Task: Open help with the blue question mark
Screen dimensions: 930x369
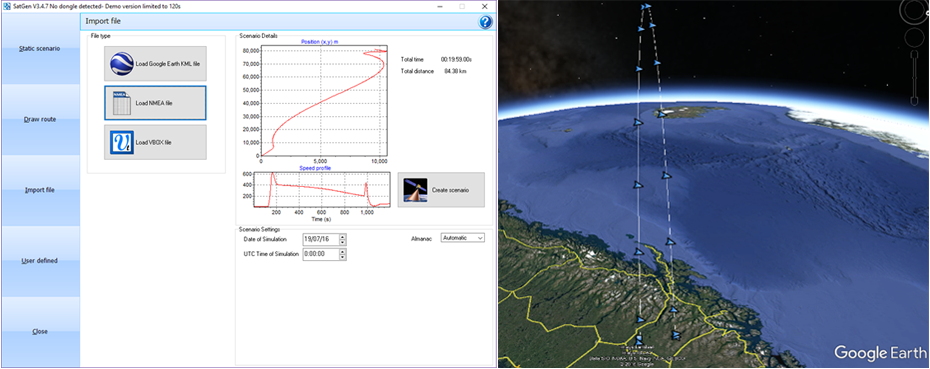Action: pyautogui.click(x=485, y=22)
